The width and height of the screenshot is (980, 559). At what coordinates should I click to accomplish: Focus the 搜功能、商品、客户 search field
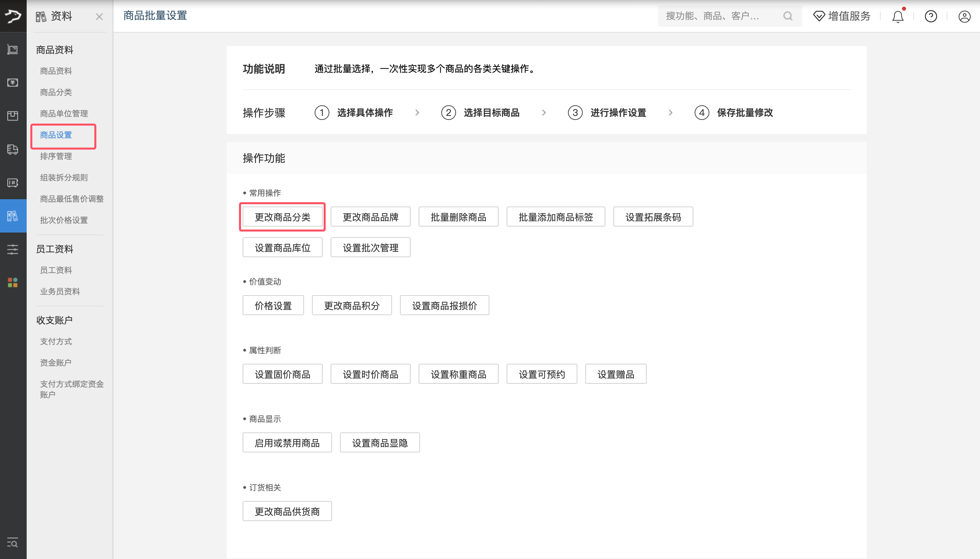pos(730,16)
